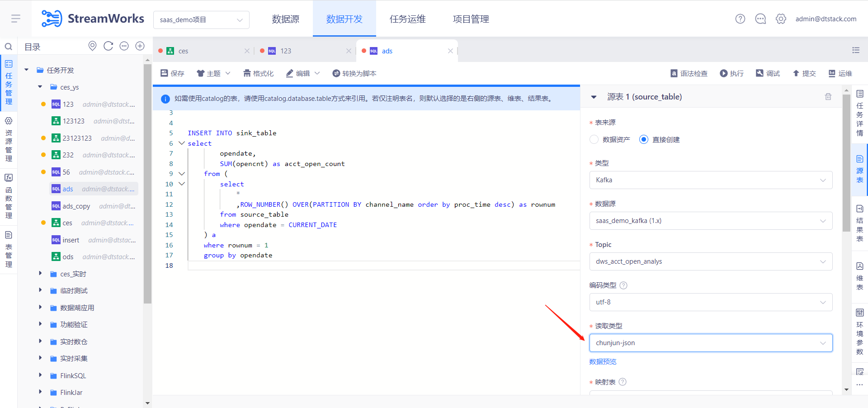868x408 pixels.
Task: Open 任务详情 right panel
Action: pyautogui.click(x=860, y=113)
